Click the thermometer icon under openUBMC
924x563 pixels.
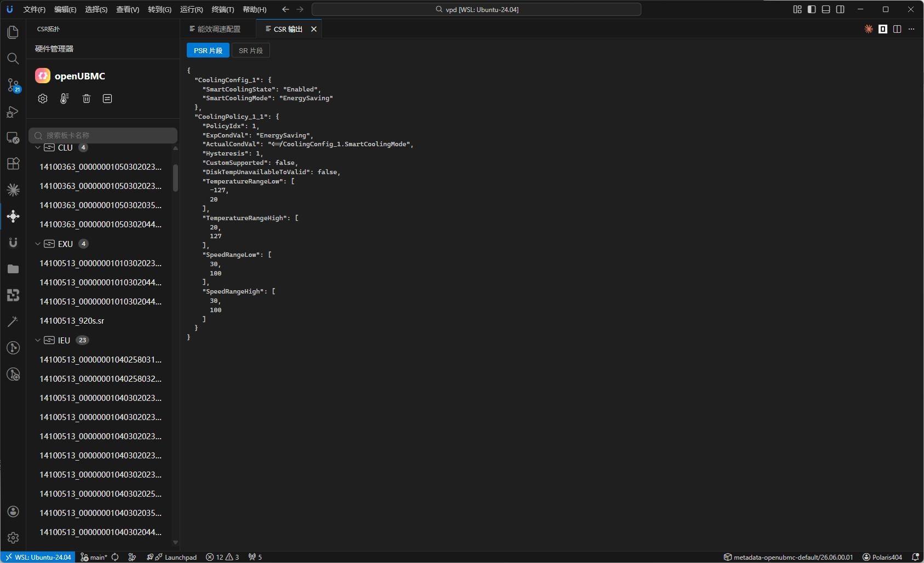[x=65, y=99]
